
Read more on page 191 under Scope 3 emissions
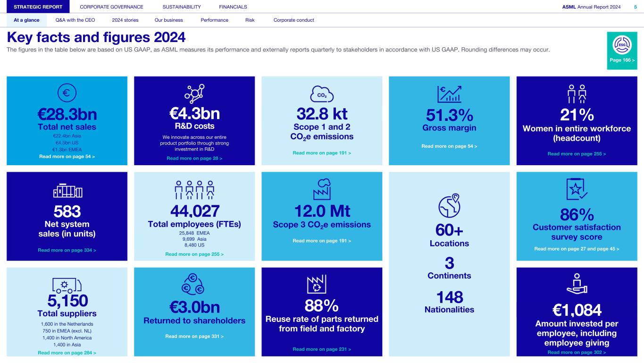pos(322,241)
